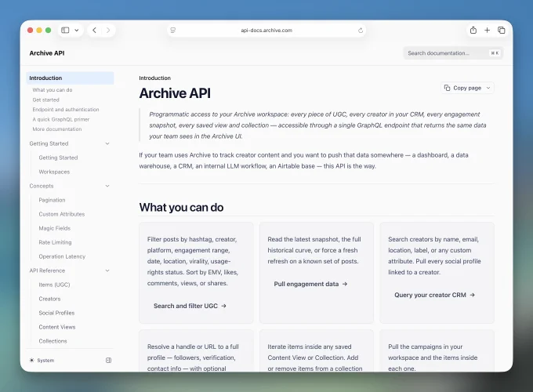Screen dimensions: 533x392
Task: Open the Magic Fields page
Action: [54, 228]
